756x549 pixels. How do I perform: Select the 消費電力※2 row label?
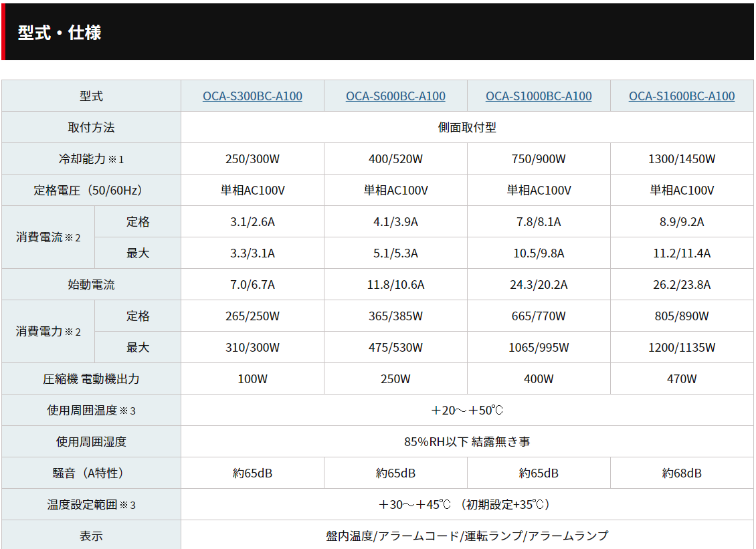tap(48, 332)
